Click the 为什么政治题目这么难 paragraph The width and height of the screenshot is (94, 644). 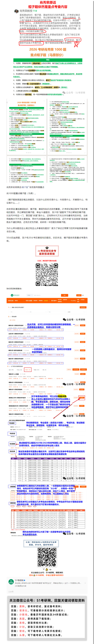47,230
